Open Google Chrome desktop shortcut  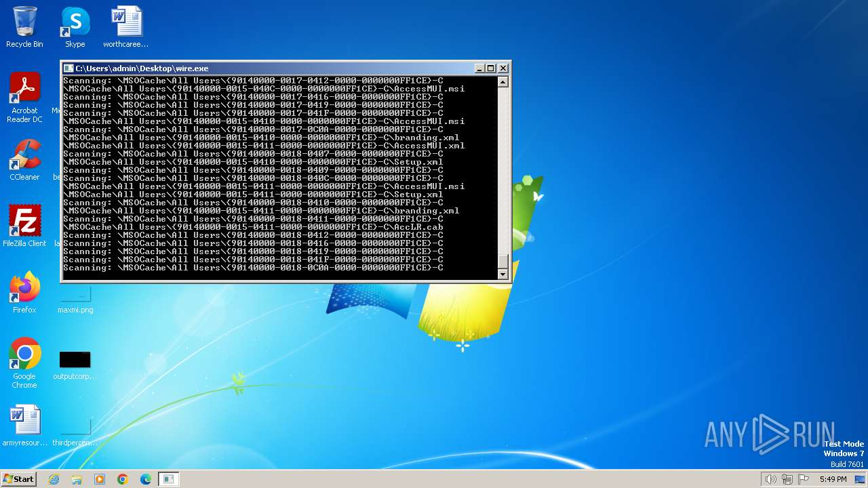pos(24,363)
